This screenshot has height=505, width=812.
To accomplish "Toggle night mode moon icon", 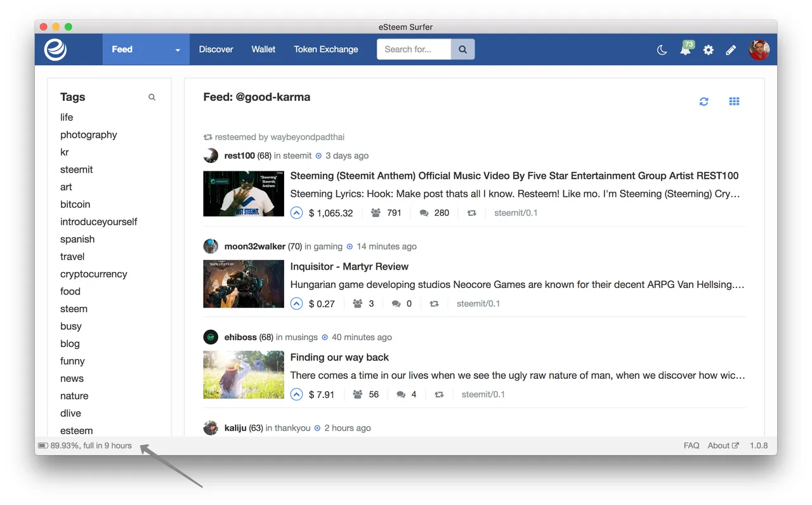I will point(662,49).
